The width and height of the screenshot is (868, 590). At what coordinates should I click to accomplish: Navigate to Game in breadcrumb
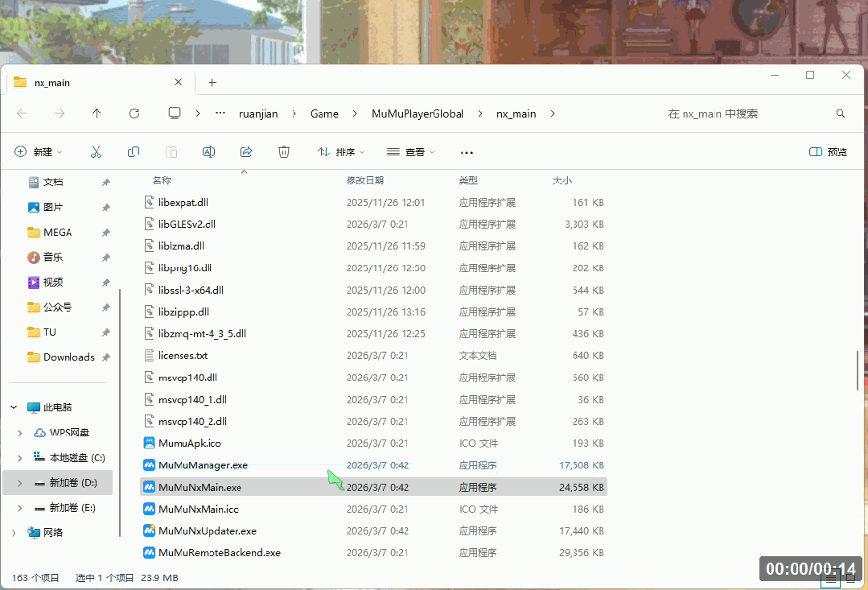coord(324,113)
